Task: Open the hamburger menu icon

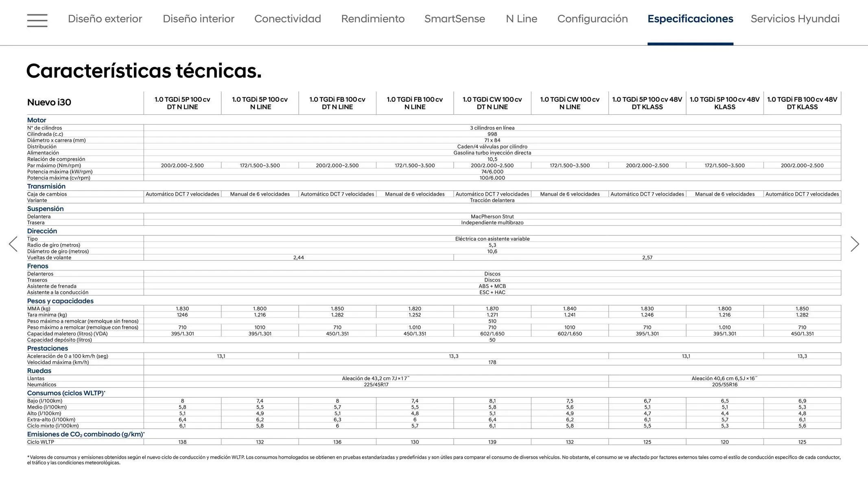Action: pos(37,20)
